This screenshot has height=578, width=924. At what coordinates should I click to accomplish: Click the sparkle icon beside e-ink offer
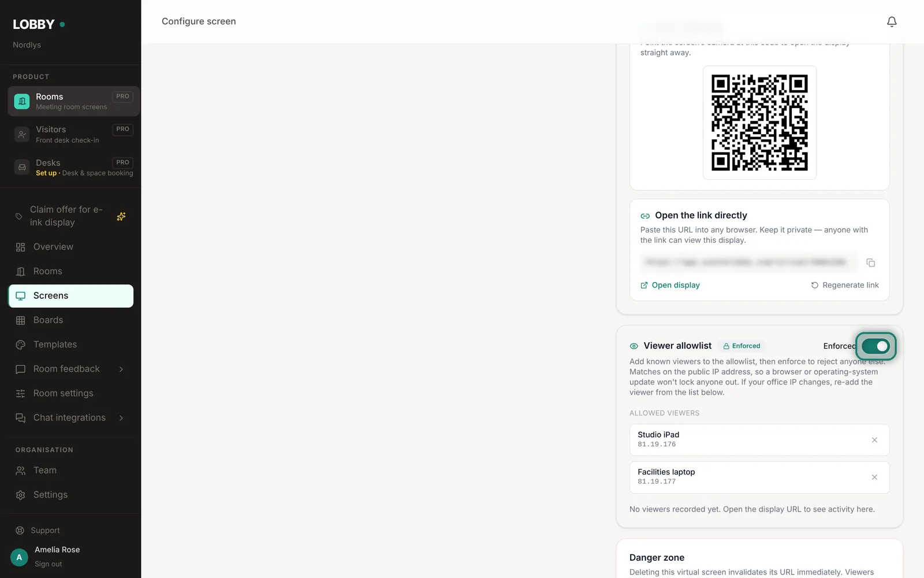click(x=121, y=216)
